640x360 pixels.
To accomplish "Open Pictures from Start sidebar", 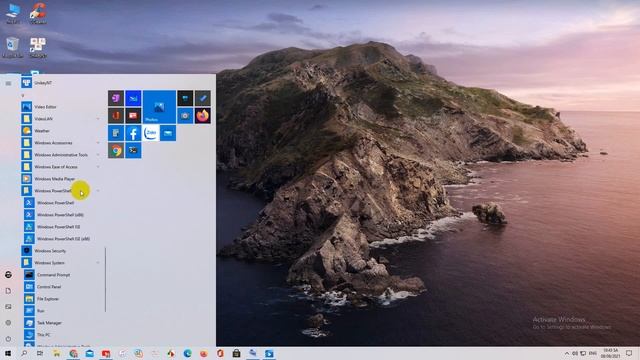I will (x=8, y=307).
